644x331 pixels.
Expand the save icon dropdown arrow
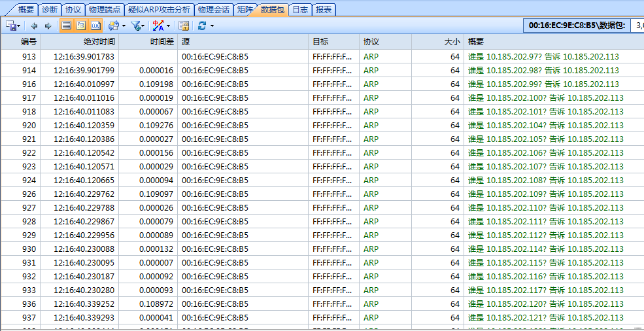(20, 26)
